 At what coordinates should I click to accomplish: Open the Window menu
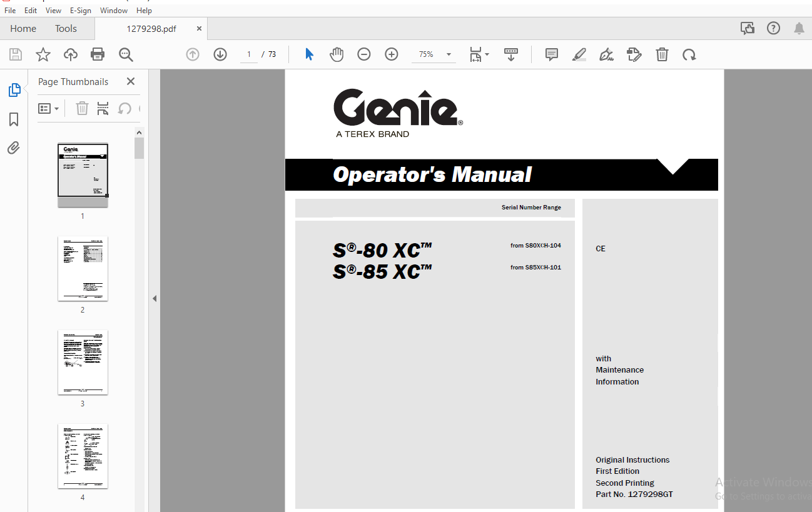click(114, 11)
